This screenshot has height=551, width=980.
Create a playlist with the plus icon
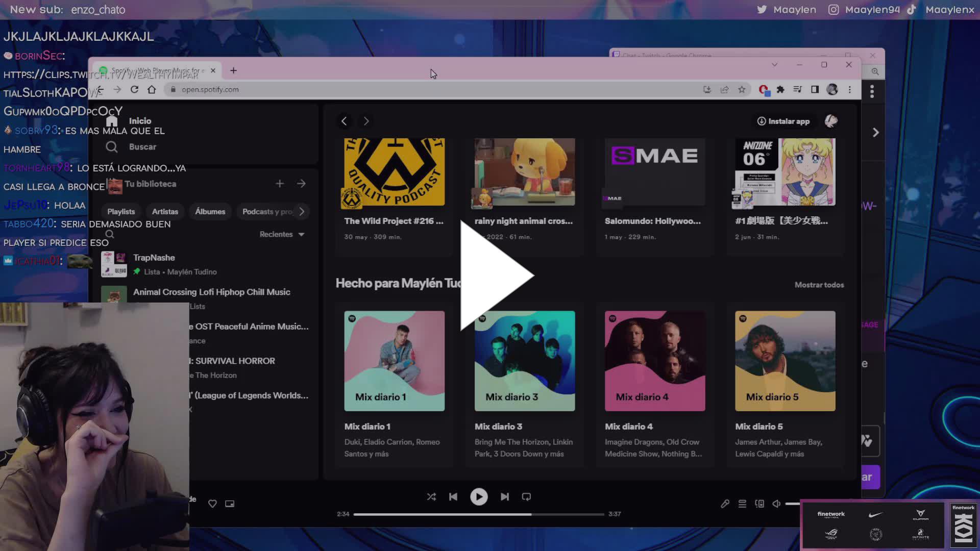click(280, 184)
